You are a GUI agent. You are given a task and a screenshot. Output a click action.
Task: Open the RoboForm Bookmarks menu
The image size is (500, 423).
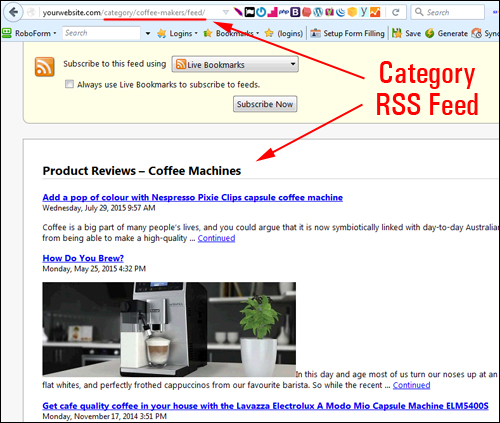coord(231,33)
